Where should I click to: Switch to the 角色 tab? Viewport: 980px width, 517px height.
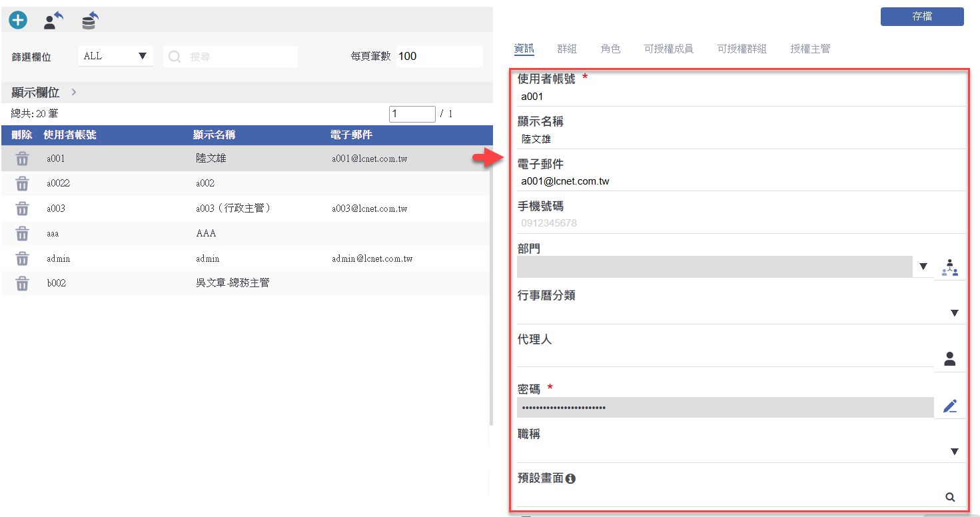pyautogui.click(x=610, y=49)
